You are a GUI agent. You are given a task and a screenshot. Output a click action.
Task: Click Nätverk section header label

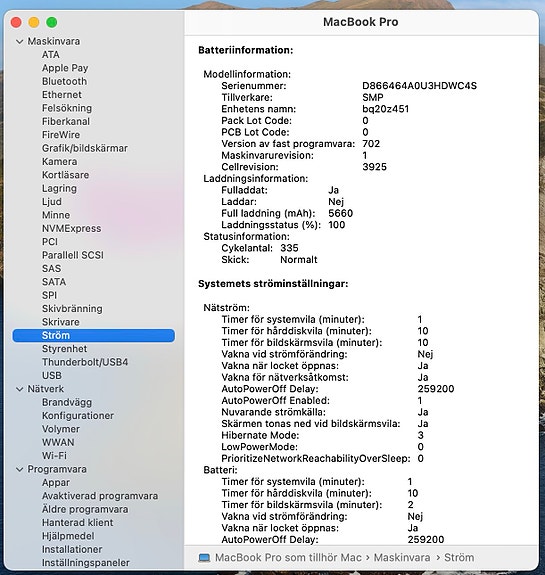click(45, 389)
